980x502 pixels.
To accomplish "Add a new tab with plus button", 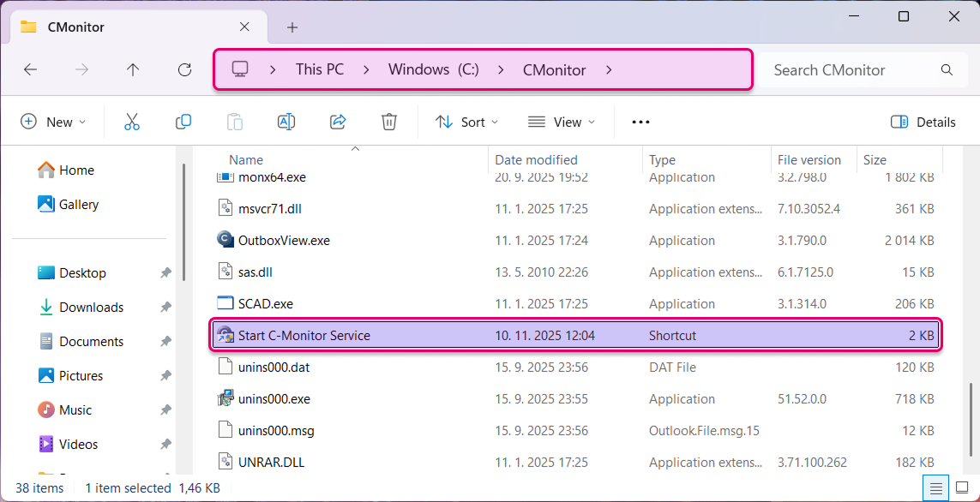I will point(292,27).
